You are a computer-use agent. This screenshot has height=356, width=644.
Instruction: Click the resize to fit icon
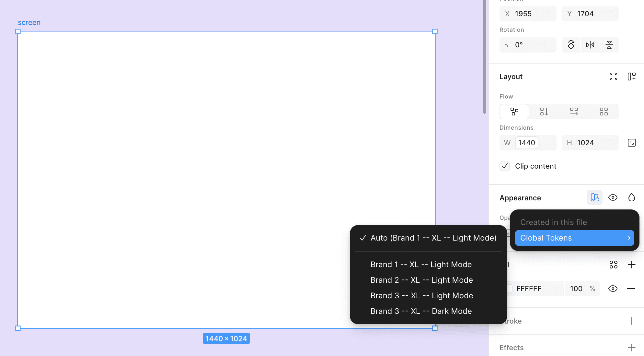[613, 77]
